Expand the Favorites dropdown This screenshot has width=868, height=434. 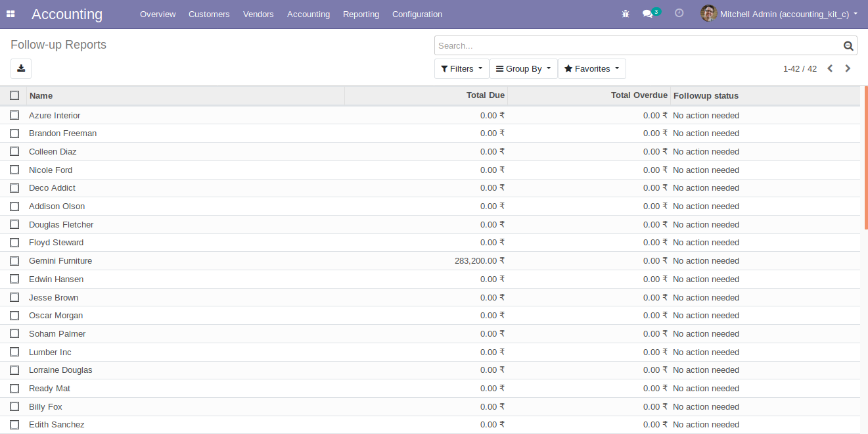(x=591, y=68)
